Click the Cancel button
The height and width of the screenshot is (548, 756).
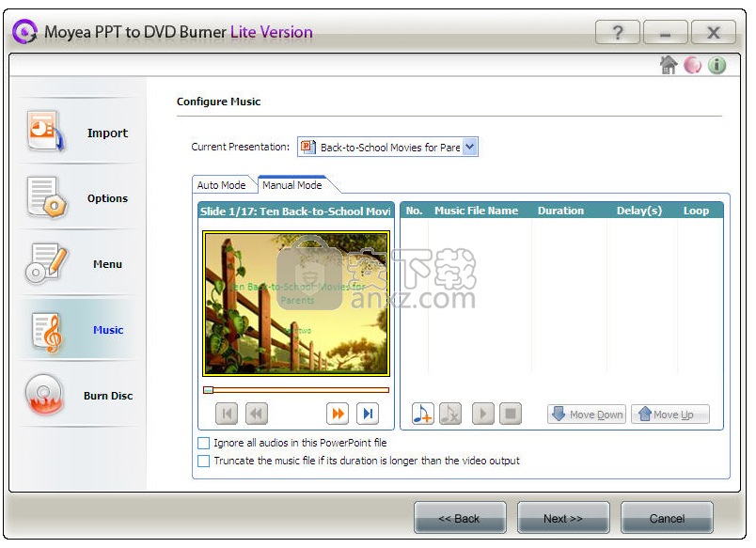667,518
